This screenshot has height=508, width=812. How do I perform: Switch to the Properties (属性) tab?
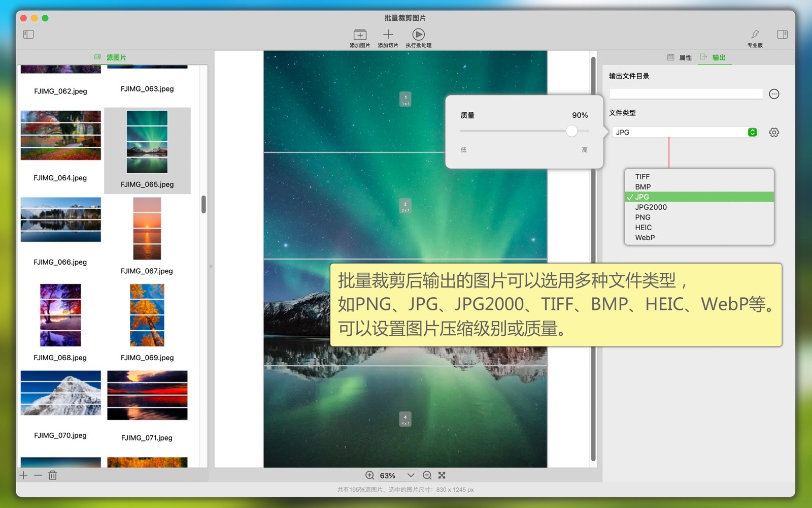(x=680, y=57)
